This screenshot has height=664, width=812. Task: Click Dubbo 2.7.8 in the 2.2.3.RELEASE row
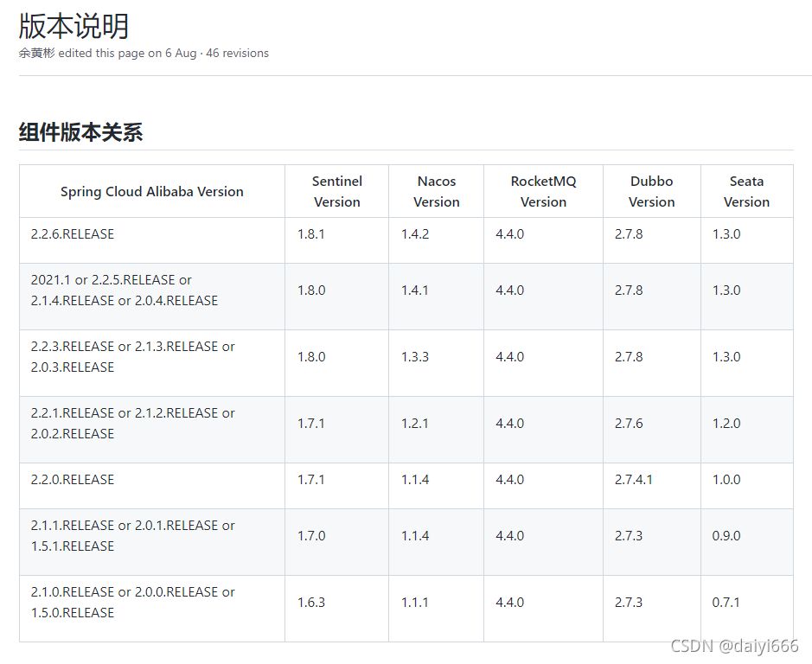(651, 363)
